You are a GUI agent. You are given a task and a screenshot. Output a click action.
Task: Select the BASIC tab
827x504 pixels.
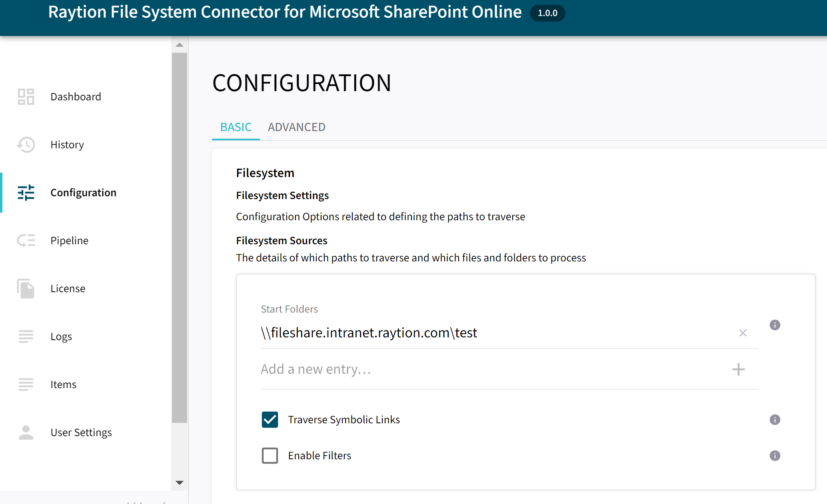tap(236, 127)
